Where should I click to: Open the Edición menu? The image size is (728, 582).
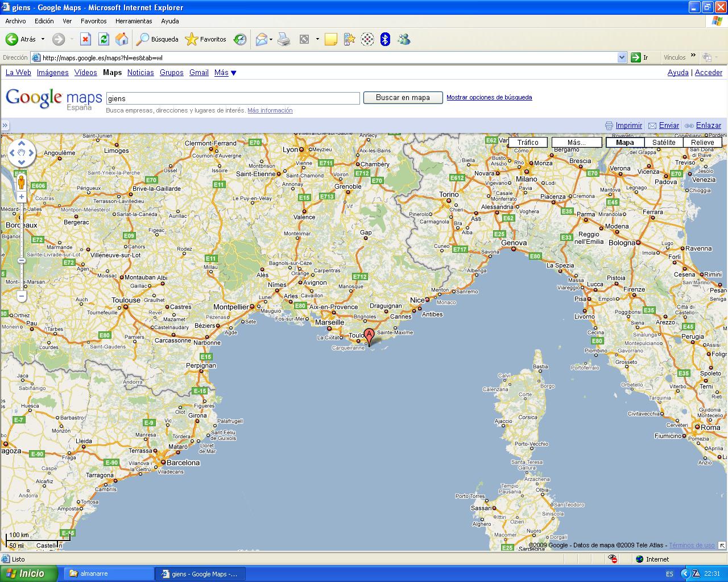(44, 21)
